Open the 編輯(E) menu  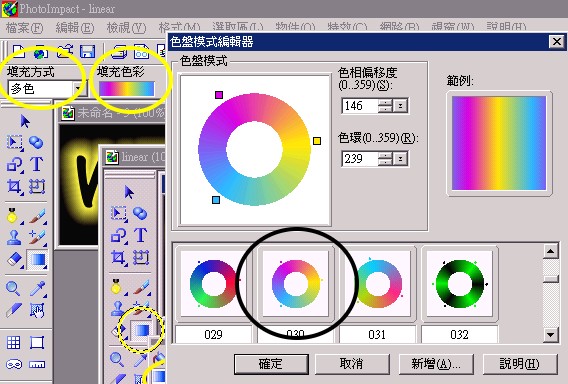click(x=75, y=28)
